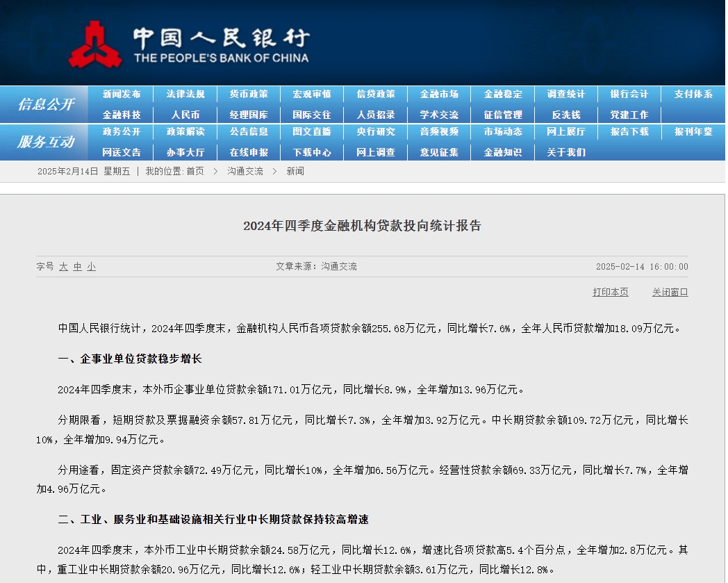Open 政务公开 under 服务互动
This screenshot has height=583, width=728.
point(122,132)
